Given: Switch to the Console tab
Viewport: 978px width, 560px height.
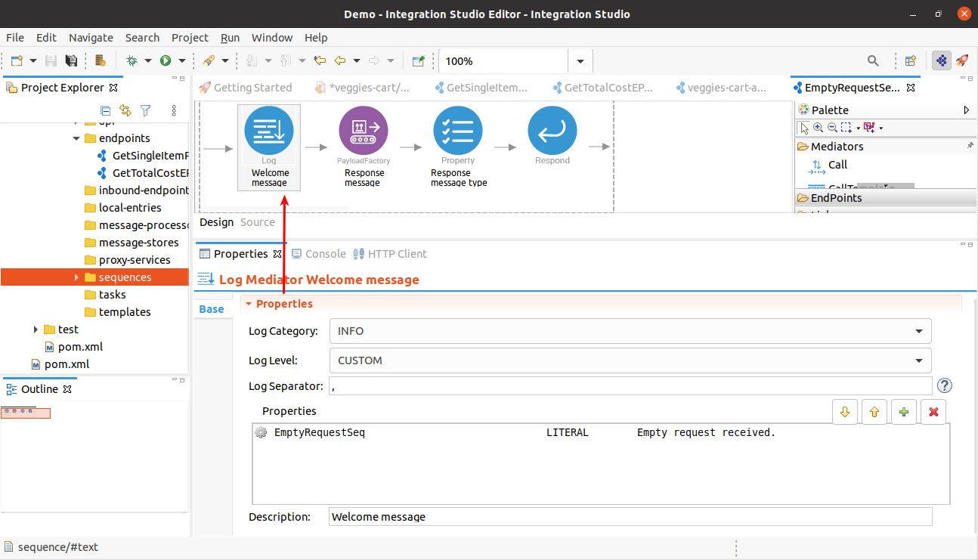Looking at the screenshot, I should (x=319, y=254).
